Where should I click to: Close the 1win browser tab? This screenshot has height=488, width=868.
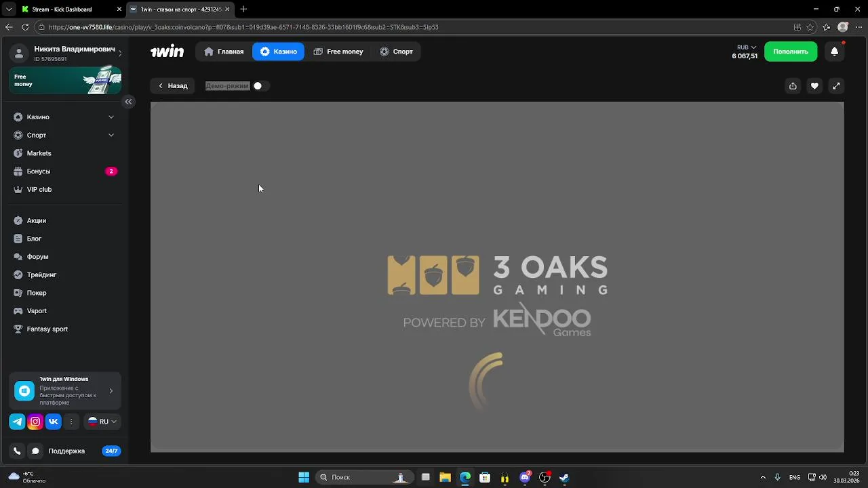(227, 9)
